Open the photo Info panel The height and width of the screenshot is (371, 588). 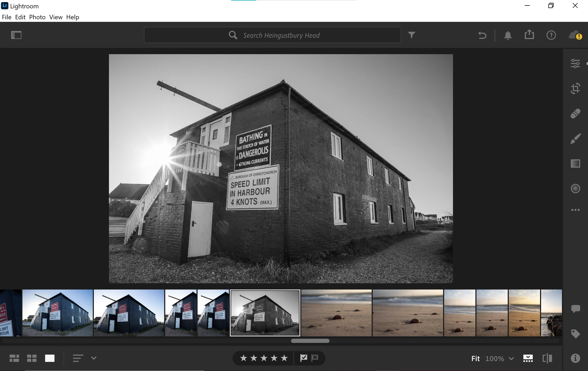pyautogui.click(x=575, y=359)
